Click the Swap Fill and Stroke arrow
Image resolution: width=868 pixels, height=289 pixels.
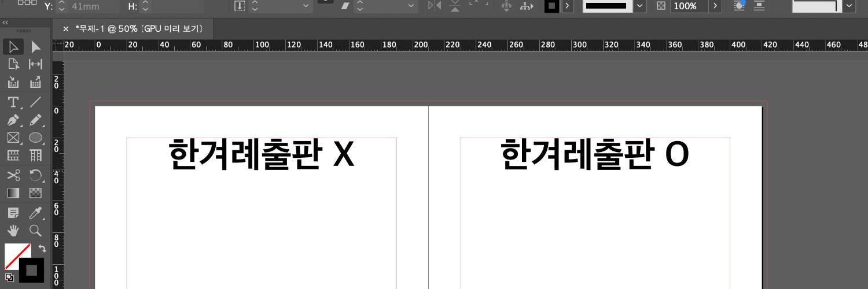(42, 249)
